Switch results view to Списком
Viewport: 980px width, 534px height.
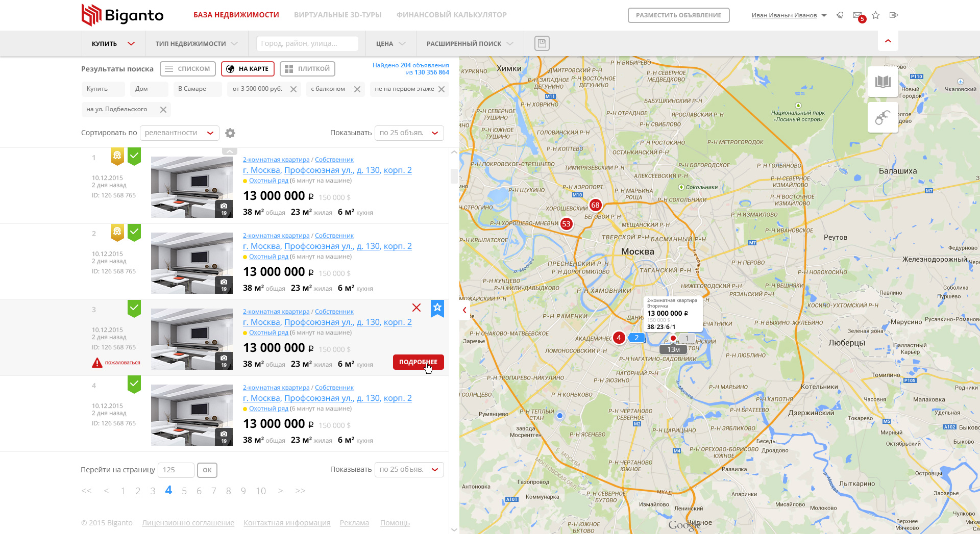(188, 69)
